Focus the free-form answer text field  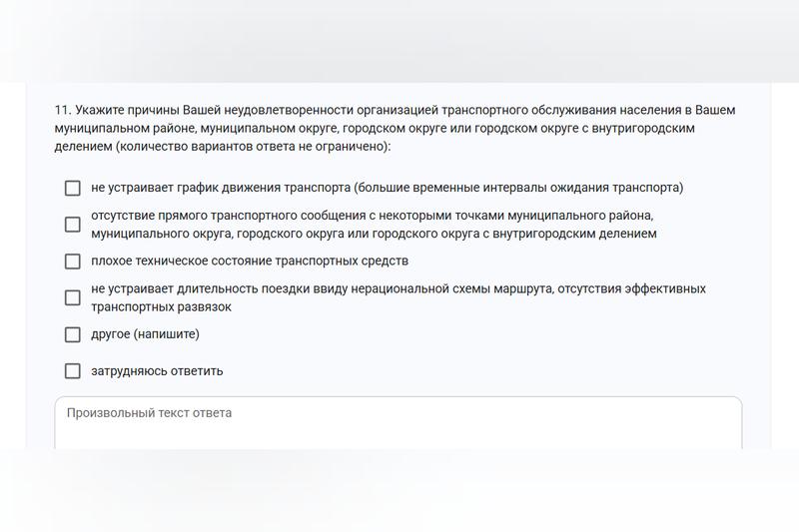398,429
